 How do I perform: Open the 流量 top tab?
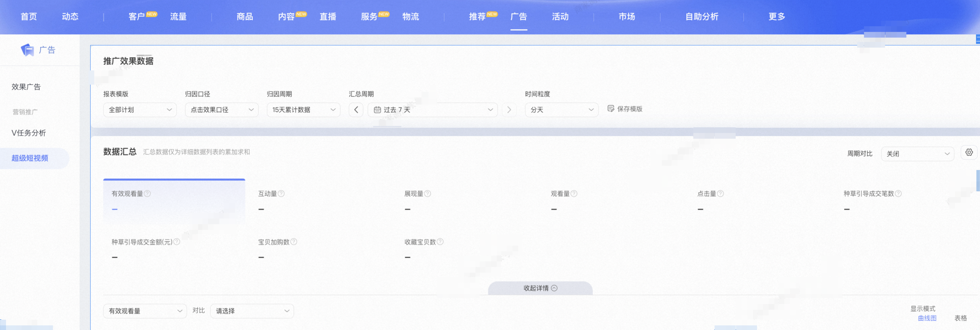178,16
